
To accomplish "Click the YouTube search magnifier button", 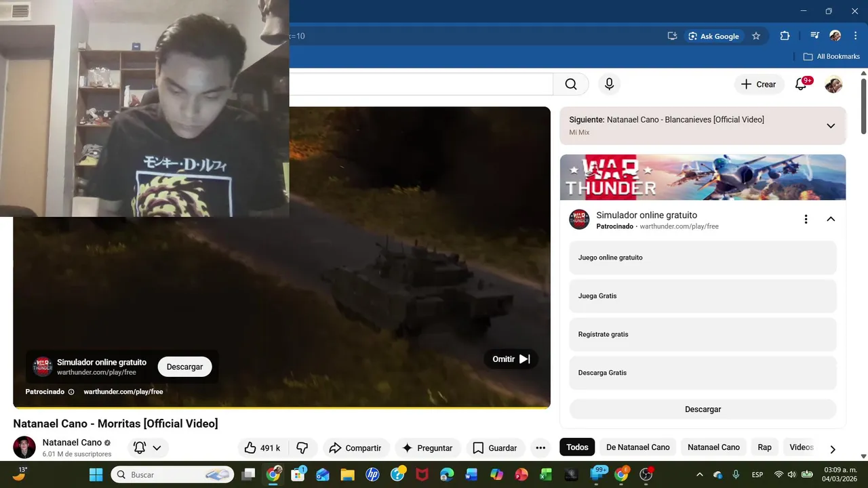I will click(571, 84).
